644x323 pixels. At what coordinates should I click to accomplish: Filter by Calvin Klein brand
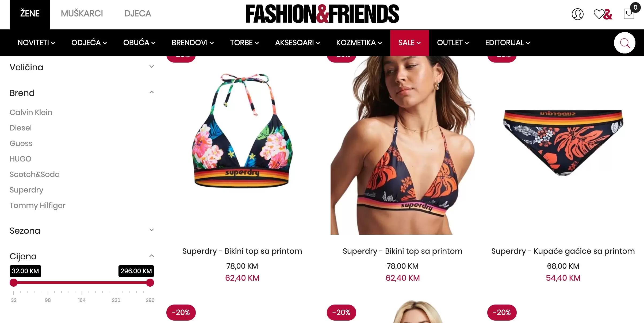click(31, 112)
